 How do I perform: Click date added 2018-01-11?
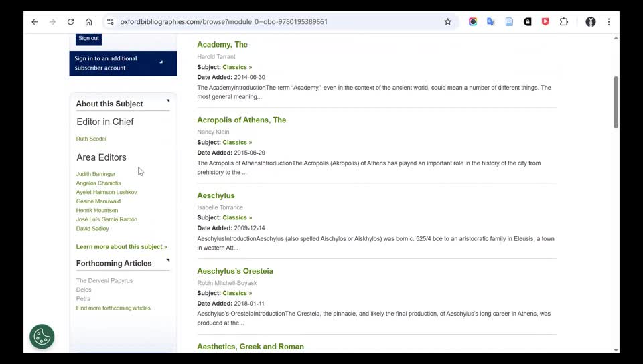249,303
